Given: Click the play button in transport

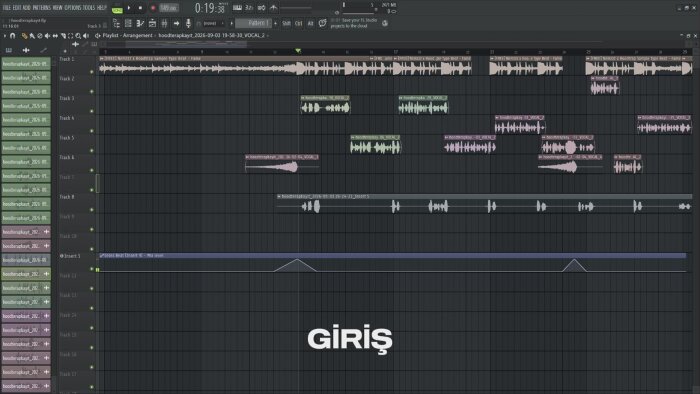Looking at the screenshot, I should 129,8.
